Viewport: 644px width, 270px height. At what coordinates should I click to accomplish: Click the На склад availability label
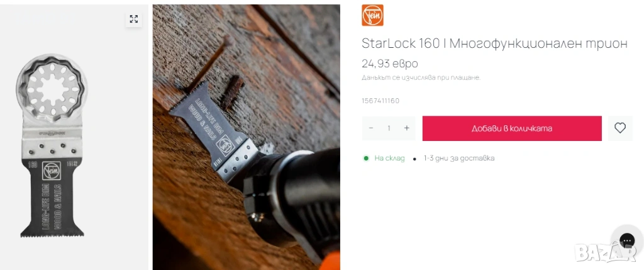click(x=389, y=158)
